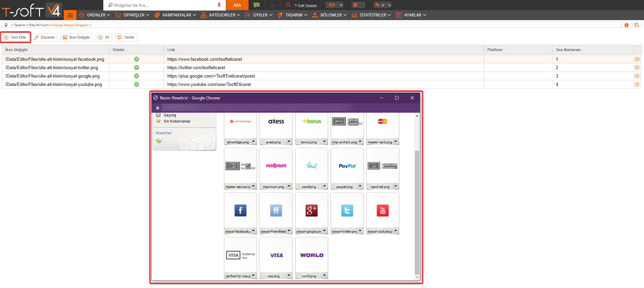Open the ÜYELER menu
Image resolution: width=644 pixels, height=288 pixels.
pos(259,15)
